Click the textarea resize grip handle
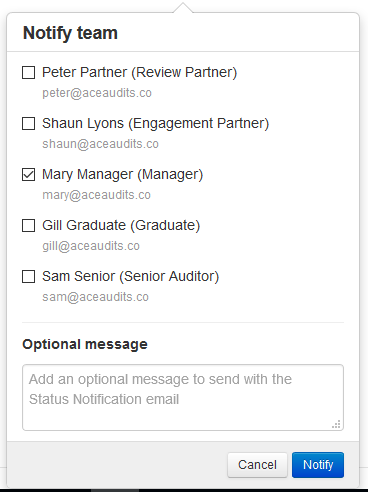Image resolution: width=368 pixels, height=492 pixels. tap(336, 424)
